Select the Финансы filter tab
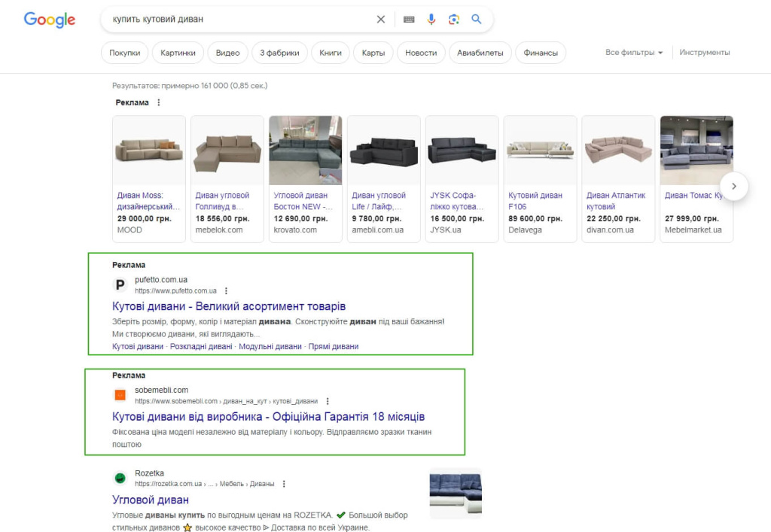Viewport: 771px width, 532px height. pos(541,53)
